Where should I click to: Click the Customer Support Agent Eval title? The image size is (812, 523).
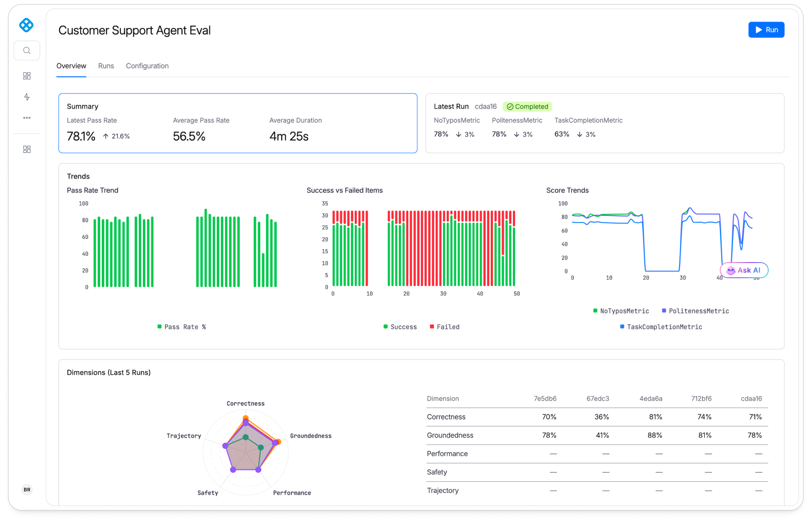[x=135, y=30]
